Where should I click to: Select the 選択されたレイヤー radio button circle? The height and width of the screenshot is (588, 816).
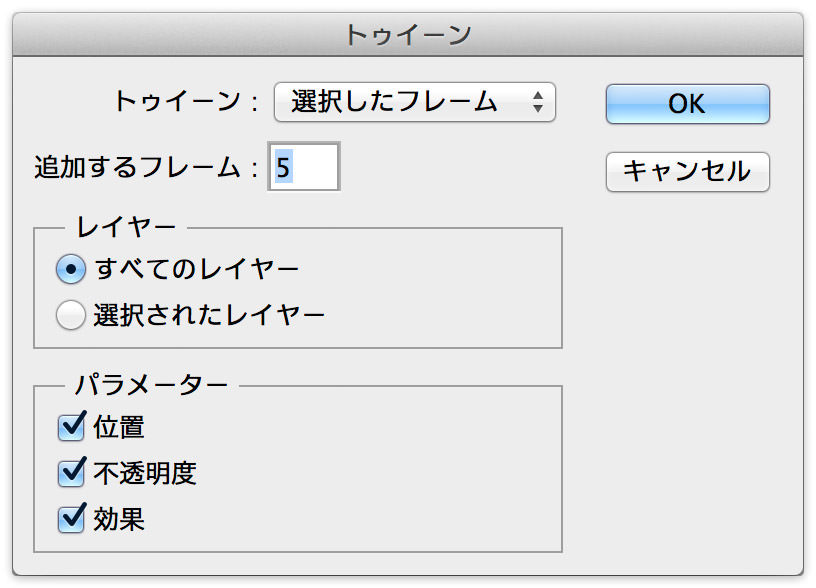[x=71, y=315]
